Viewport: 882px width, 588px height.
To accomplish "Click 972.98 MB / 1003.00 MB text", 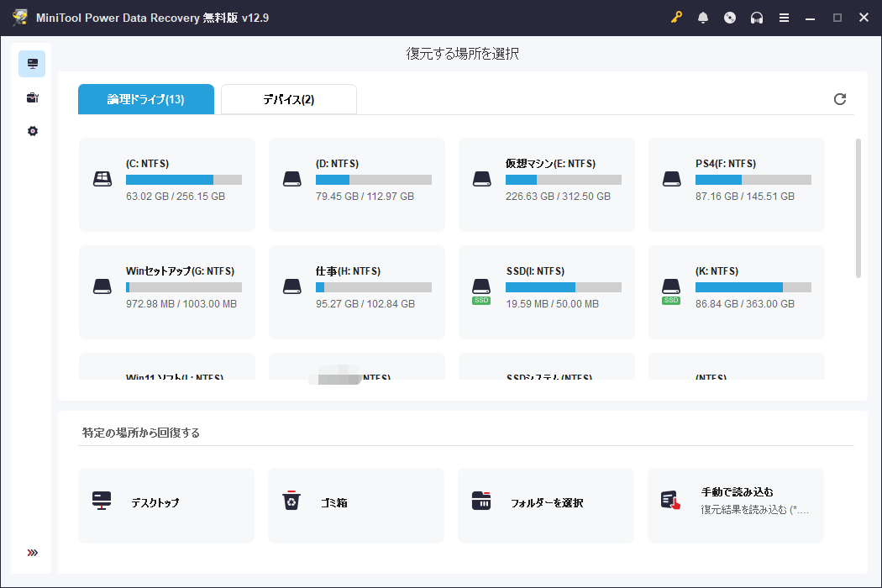I will point(181,304).
